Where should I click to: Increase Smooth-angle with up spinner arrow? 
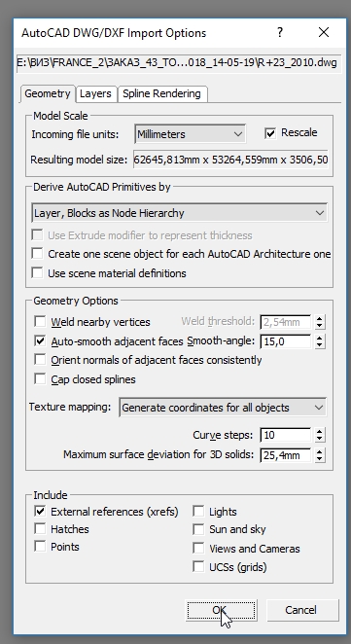click(x=320, y=338)
